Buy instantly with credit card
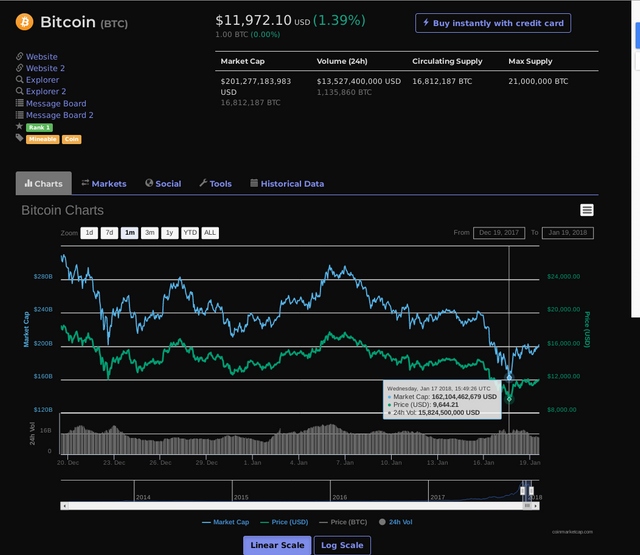 pyautogui.click(x=493, y=23)
